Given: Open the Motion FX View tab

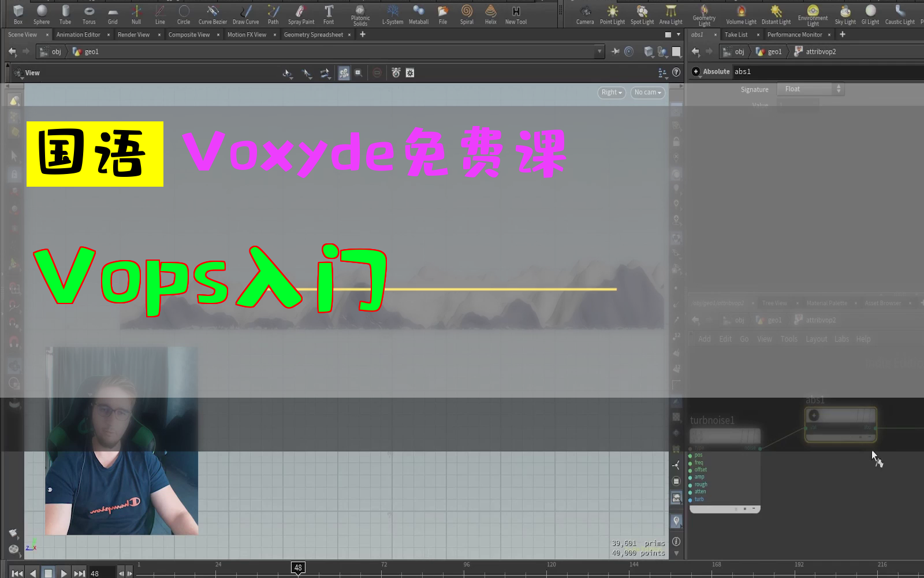Looking at the screenshot, I should [x=247, y=35].
